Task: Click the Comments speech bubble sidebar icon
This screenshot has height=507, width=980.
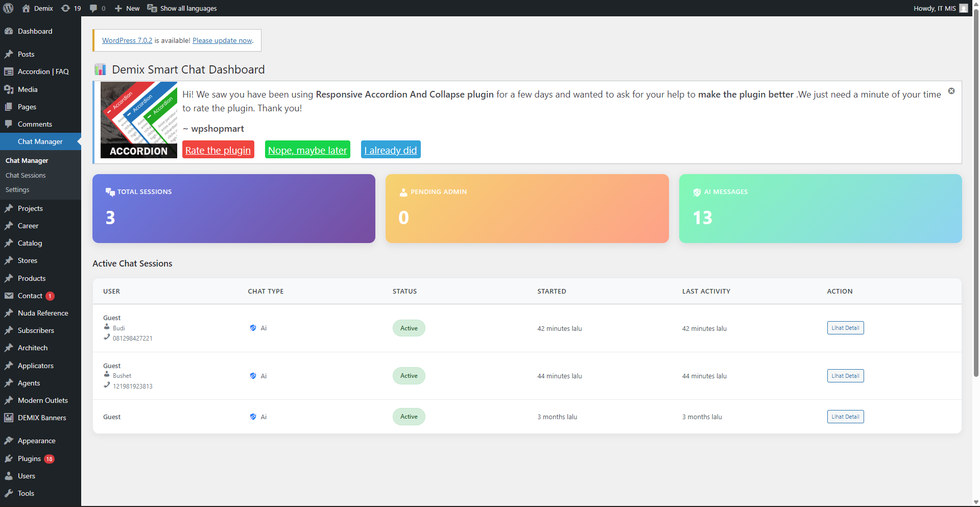Action: click(9, 124)
